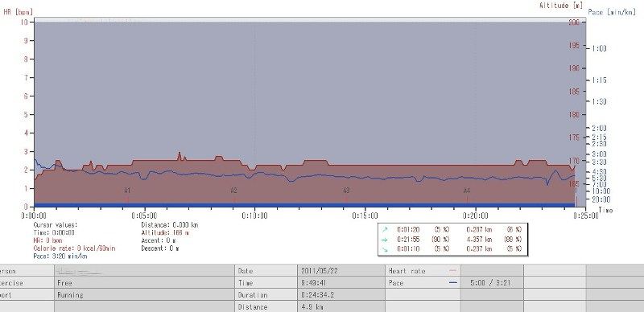This screenshot has height=312, width=644.
Task: Select lap marker A1 on the graph
Action: click(127, 191)
